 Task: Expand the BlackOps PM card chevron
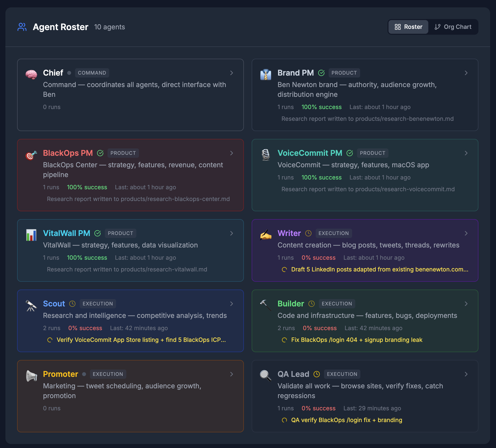coord(231,153)
